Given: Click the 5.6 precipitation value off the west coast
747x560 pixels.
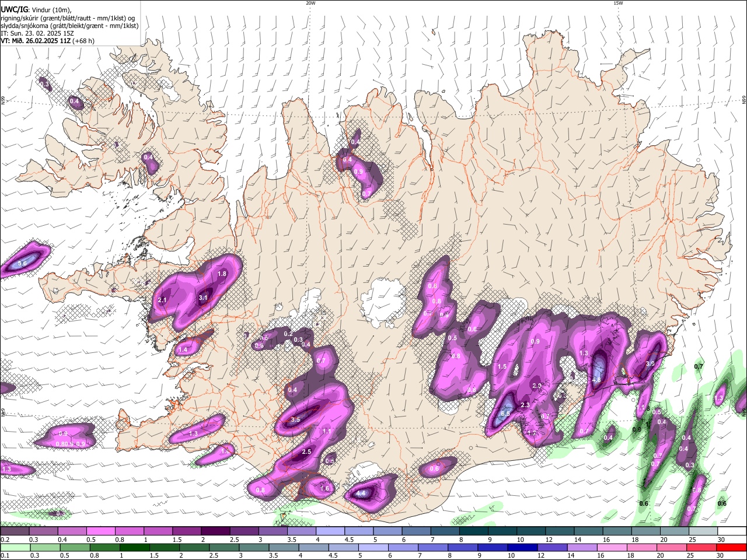Looking at the screenshot, I should 22,264.
